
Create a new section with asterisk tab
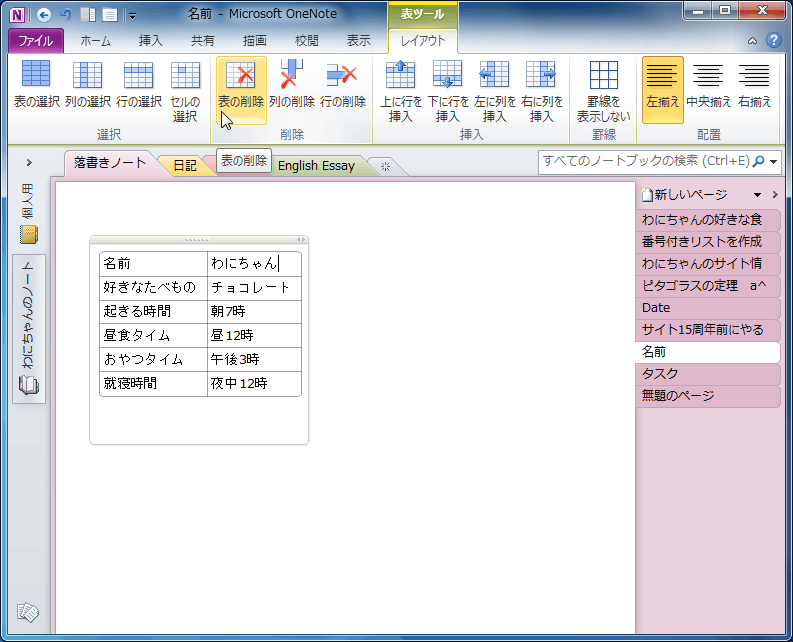[x=385, y=166]
